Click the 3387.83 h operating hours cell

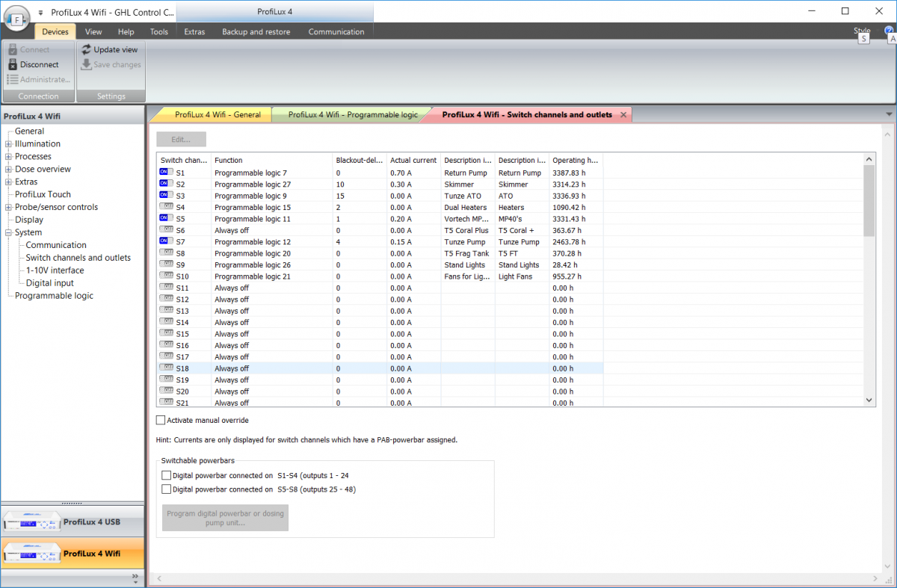576,173
